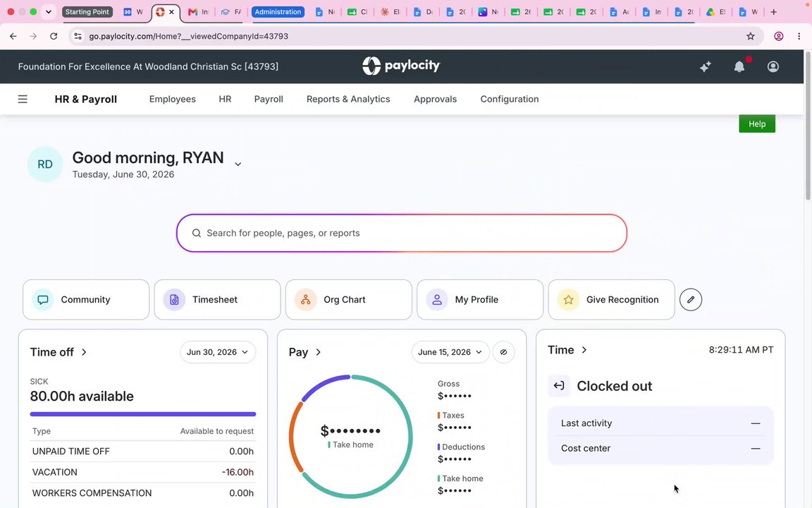Image resolution: width=812 pixels, height=508 pixels.
Task: Edit quick links with pencil icon
Action: pos(690,300)
